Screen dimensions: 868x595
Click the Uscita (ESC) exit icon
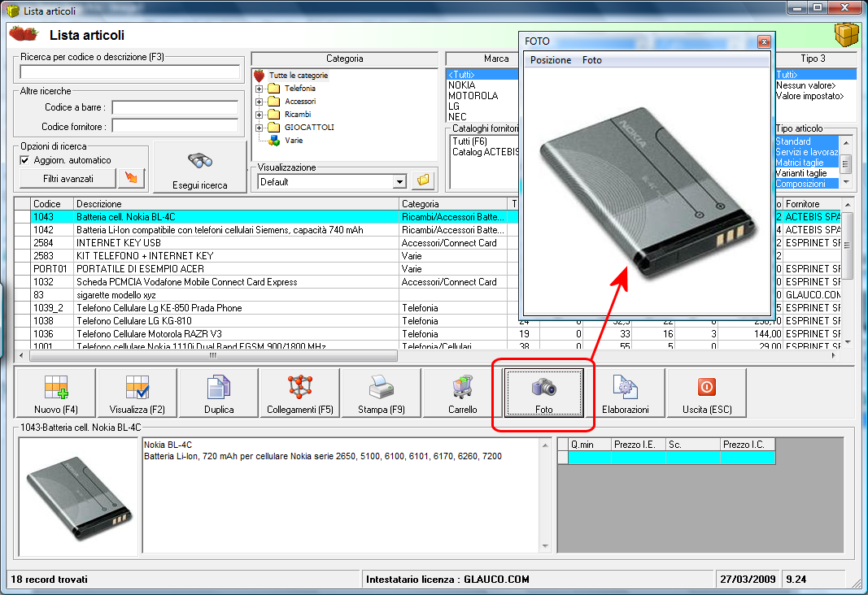707,387
